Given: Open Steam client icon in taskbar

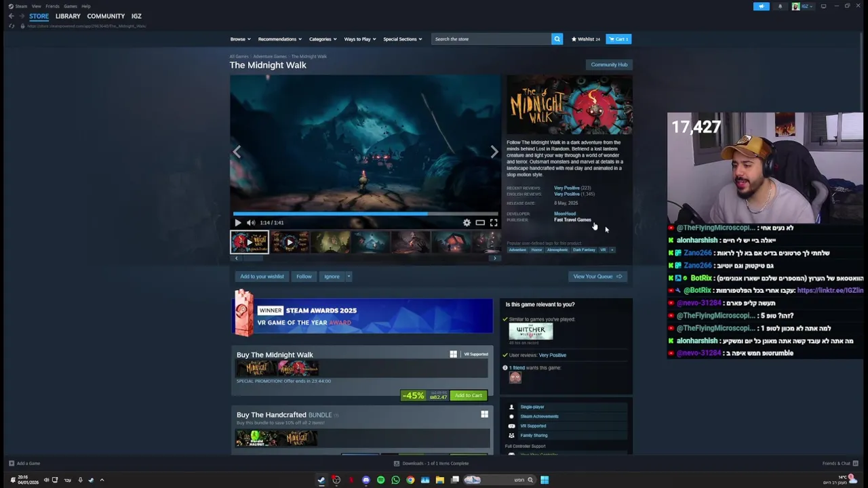Looking at the screenshot, I should [321, 480].
